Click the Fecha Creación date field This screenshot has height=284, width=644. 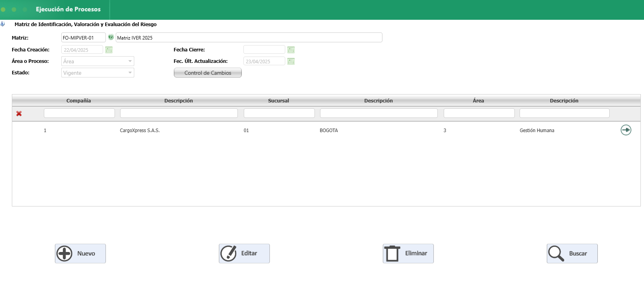pos(82,50)
